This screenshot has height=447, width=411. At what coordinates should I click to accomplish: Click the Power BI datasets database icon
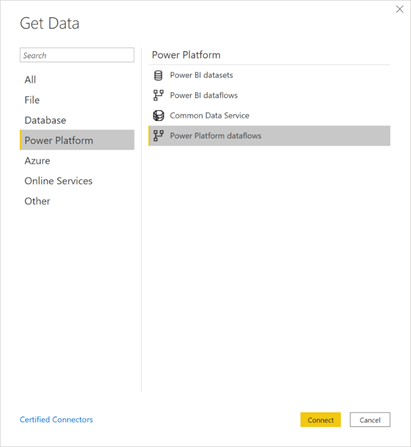(158, 75)
